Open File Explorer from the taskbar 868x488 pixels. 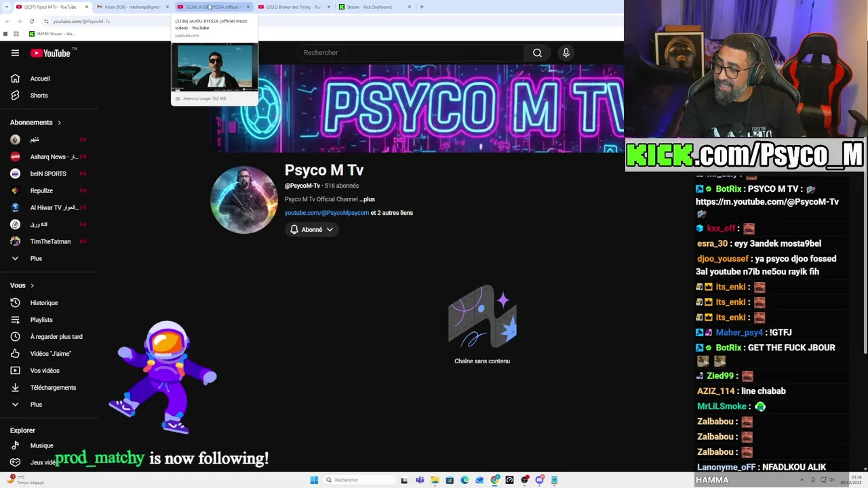tap(435, 480)
